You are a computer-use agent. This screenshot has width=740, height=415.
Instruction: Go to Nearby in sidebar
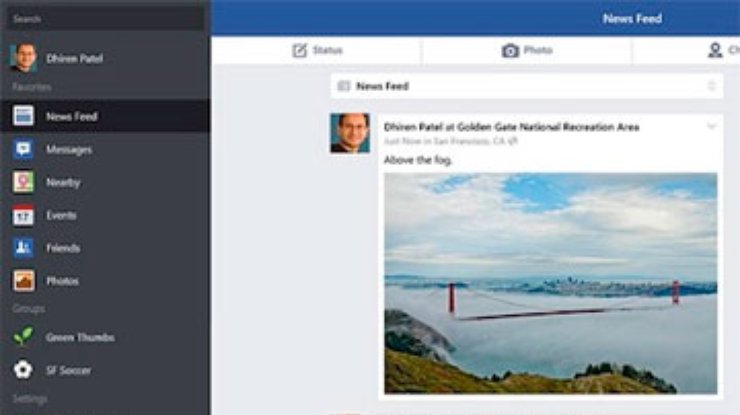coord(63,183)
